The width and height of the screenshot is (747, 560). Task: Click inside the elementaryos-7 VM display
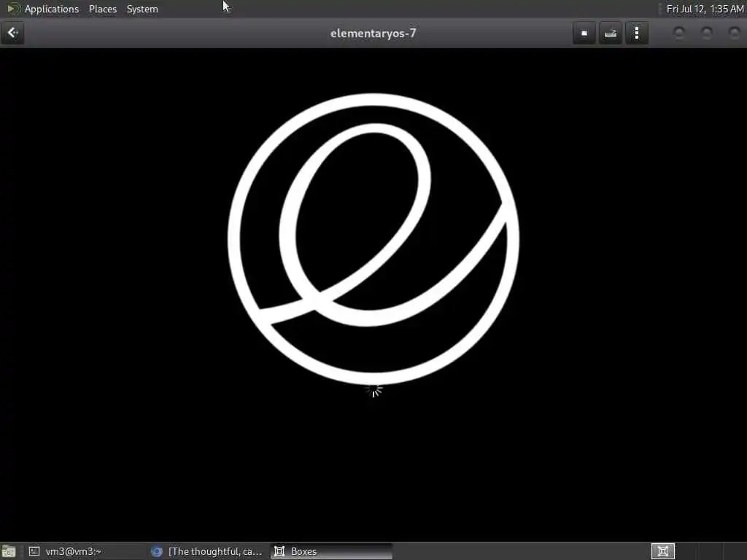[x=373, y=295]
